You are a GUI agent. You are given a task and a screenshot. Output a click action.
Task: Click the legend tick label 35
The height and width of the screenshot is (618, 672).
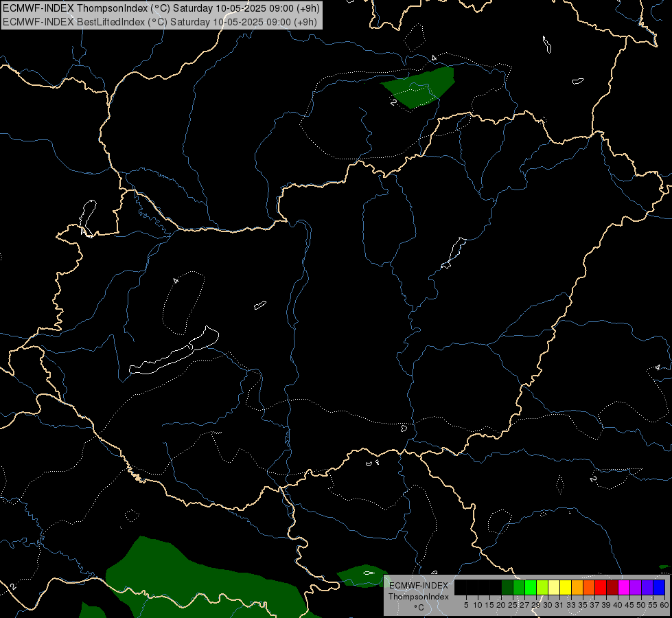(583, 605)
